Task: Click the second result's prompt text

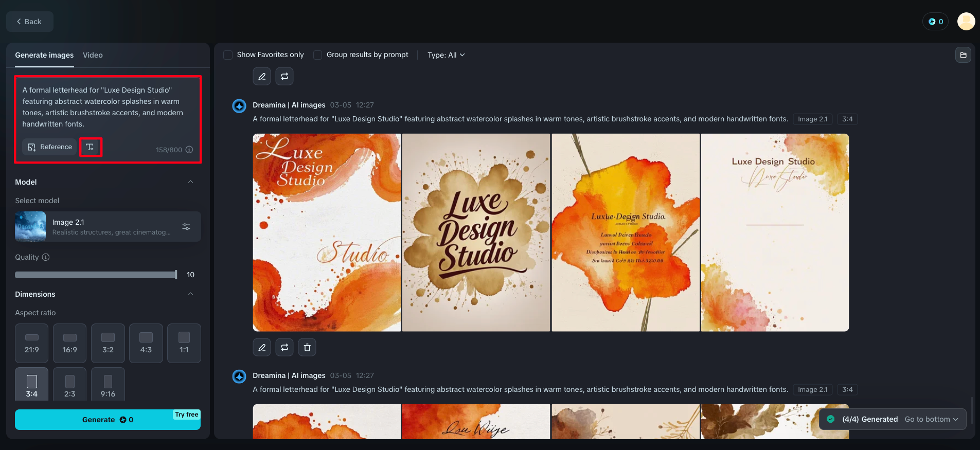Action: pyautogui.click(x=520, y=389)
